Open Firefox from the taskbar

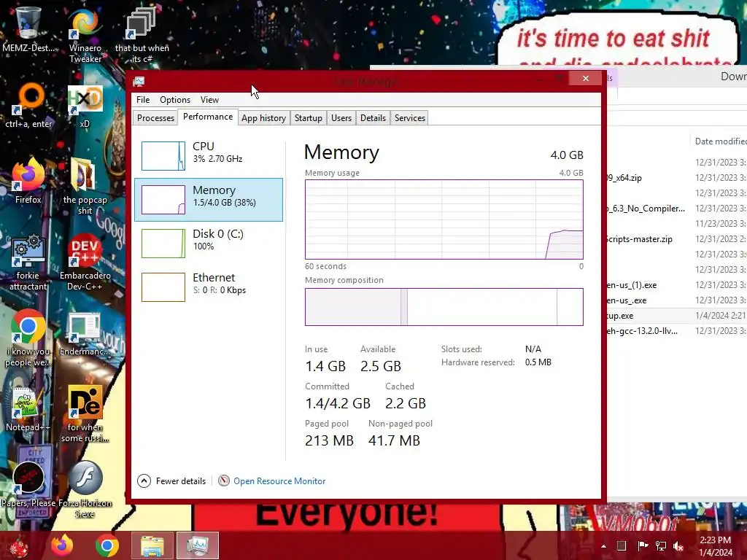[x=63, y=545]
